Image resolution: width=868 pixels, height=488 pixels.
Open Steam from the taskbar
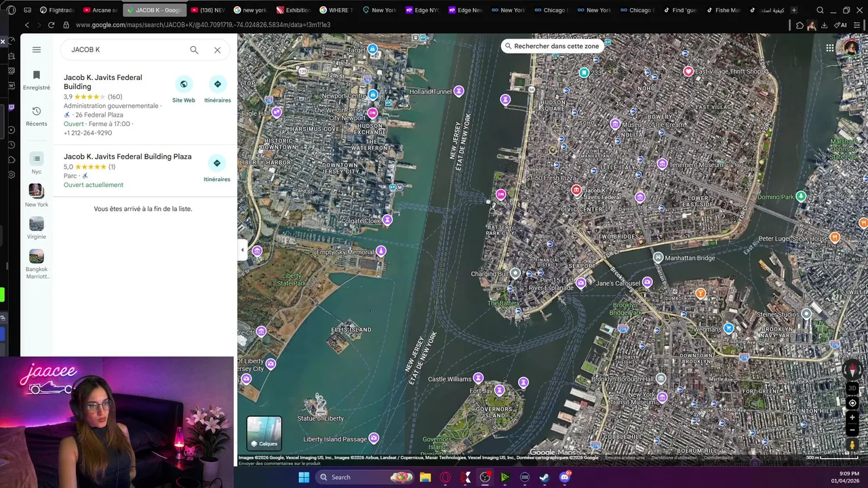(545, 477)
